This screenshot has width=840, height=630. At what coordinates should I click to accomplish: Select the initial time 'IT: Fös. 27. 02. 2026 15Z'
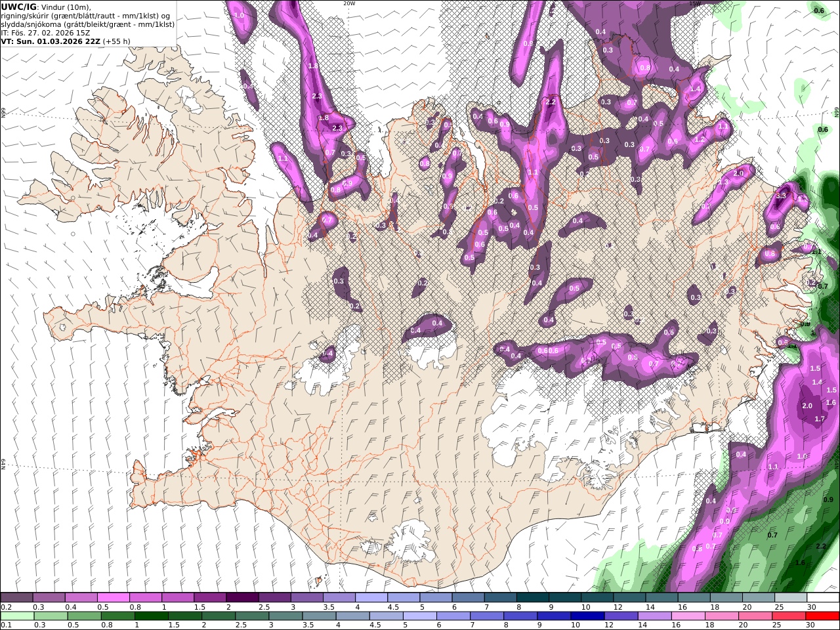point(45,33)
